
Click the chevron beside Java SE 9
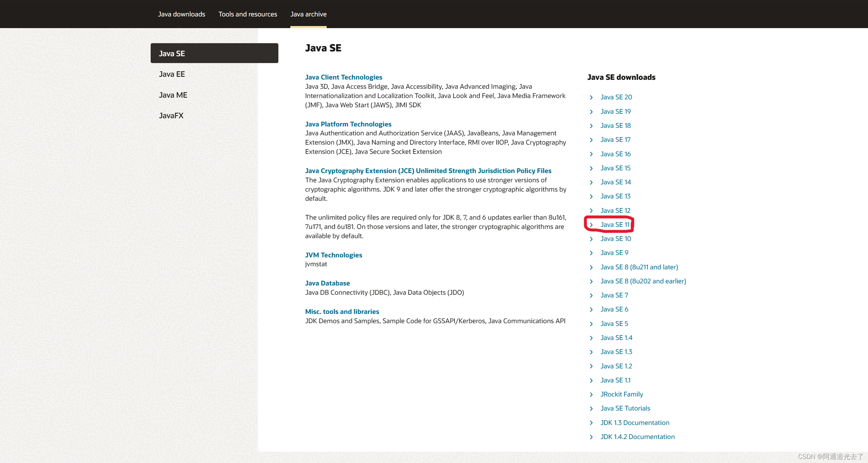pos(591,253)
